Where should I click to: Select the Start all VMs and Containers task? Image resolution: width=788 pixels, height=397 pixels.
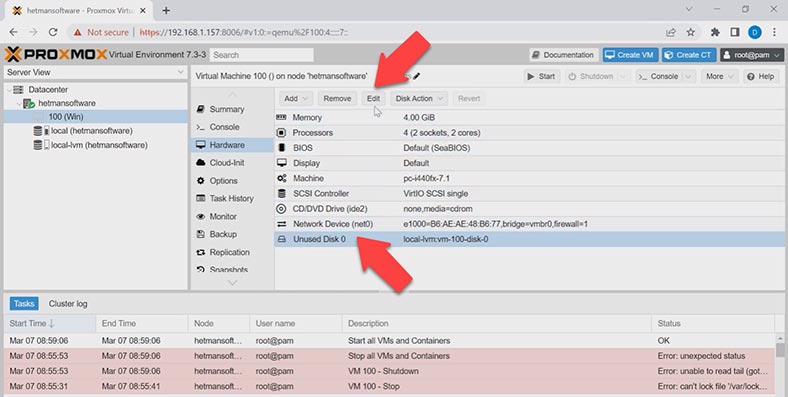[389, 341]
